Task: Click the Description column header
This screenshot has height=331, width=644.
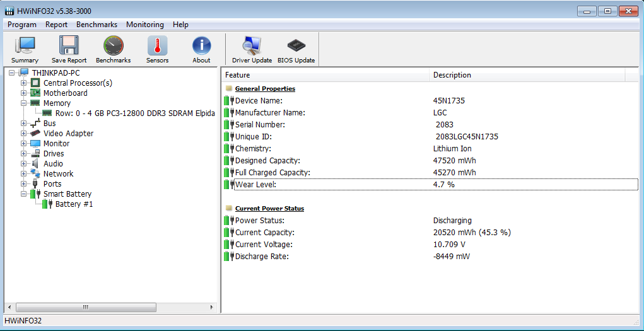Action: pos(527,75)
